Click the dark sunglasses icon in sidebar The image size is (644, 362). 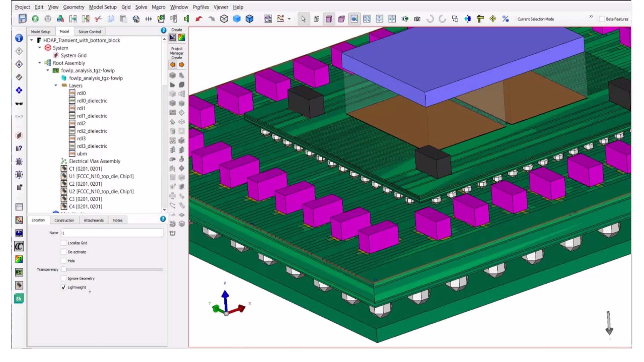[x=19, y=104]
